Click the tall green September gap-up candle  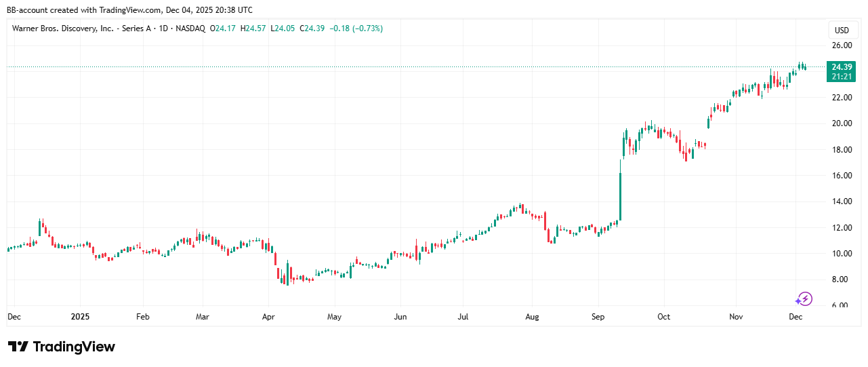click(620, 195)
